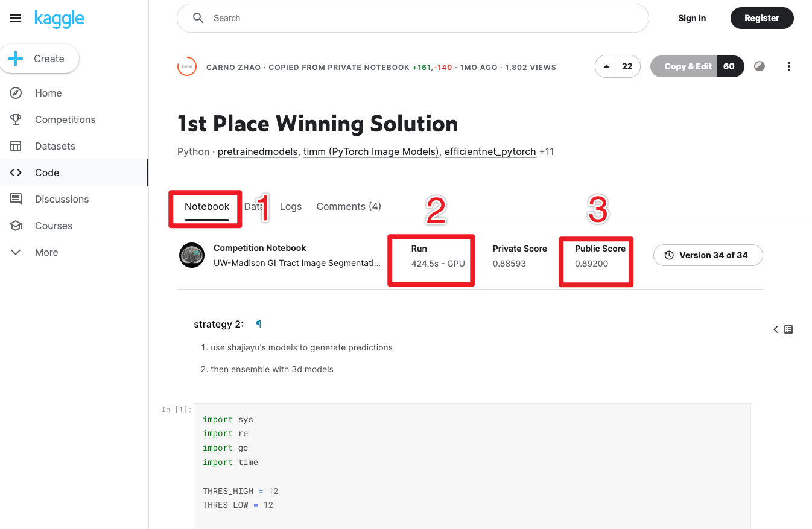The image size is (812, 529).
Task: Go to Home in sidebar
Action: pyautogui.click(x=48, y=93)
